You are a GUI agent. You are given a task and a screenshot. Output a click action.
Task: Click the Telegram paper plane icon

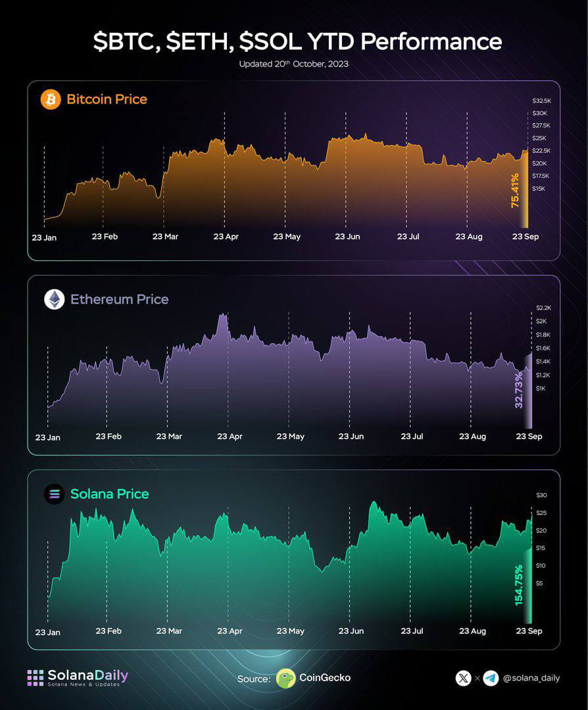(x=491, y=678)
